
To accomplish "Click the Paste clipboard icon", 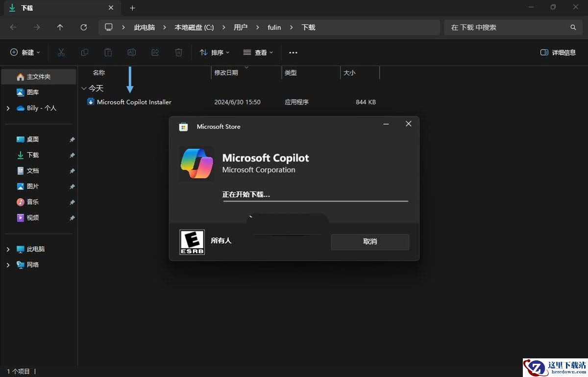I will point(108,52).
